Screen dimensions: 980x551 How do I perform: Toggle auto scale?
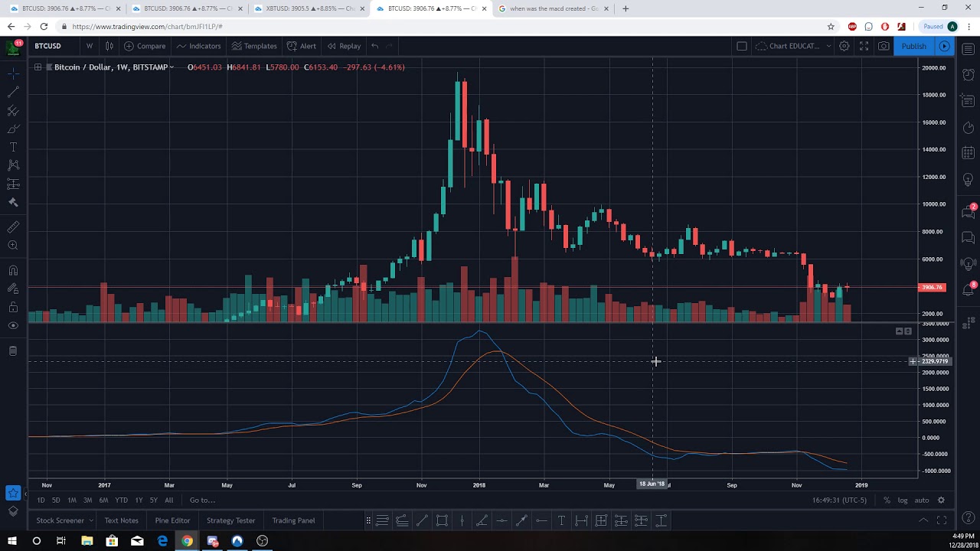click(922, 500)
